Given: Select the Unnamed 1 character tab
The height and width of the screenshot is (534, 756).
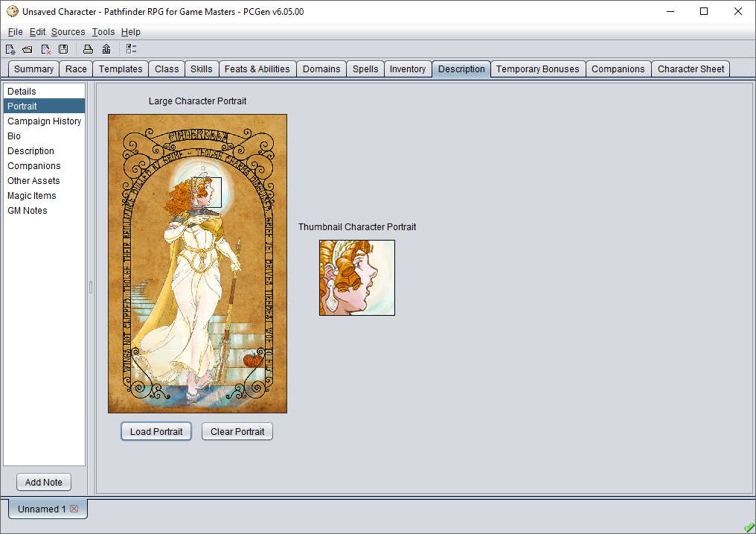Looking at the screenshot, I should pyautogui.click(x=48, y=509).
